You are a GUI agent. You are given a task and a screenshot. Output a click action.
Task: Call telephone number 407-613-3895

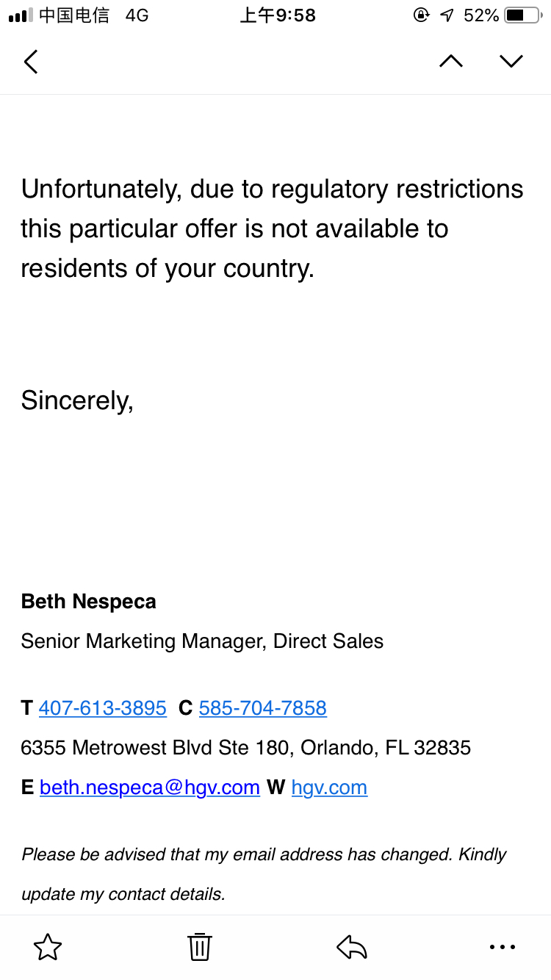(x=103, y=708)
